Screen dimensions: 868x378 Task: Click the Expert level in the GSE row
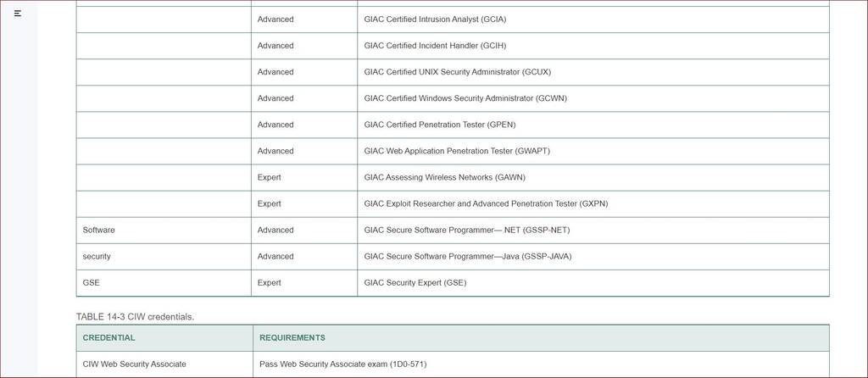click(304, 283)
